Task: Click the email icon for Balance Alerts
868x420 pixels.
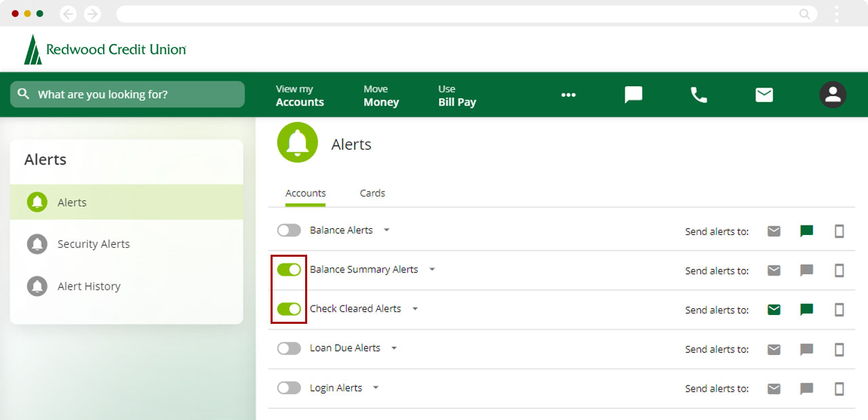Action: (774, 231)
